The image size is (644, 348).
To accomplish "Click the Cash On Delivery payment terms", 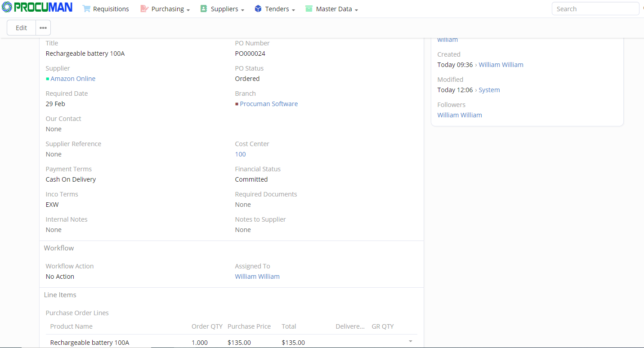I will pyautogui.click(x=71, y=179).
